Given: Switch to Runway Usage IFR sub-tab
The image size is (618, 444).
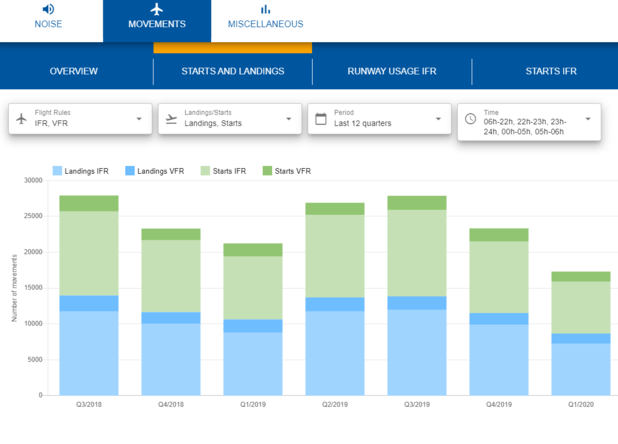Looking at the screenshot, I should point(392,71).
